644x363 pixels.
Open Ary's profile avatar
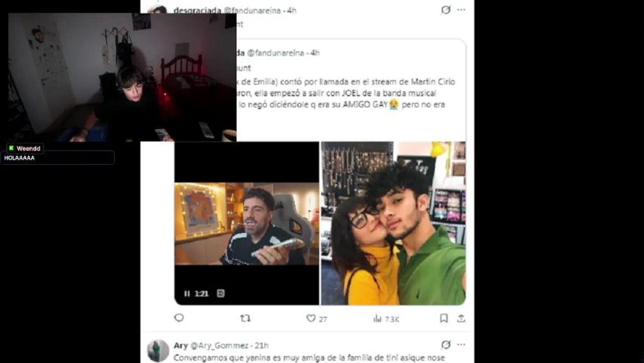tap(158, 350)
